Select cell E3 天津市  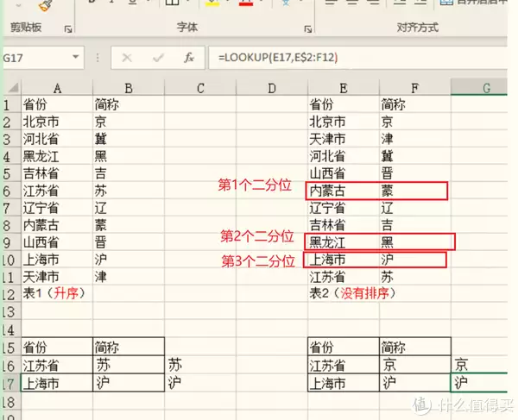344,139
